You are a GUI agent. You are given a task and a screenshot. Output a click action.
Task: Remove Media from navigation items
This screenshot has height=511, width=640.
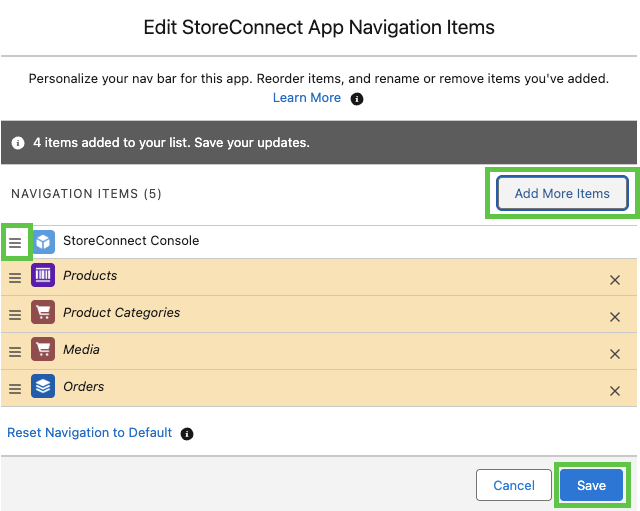(x=615, y=354)
